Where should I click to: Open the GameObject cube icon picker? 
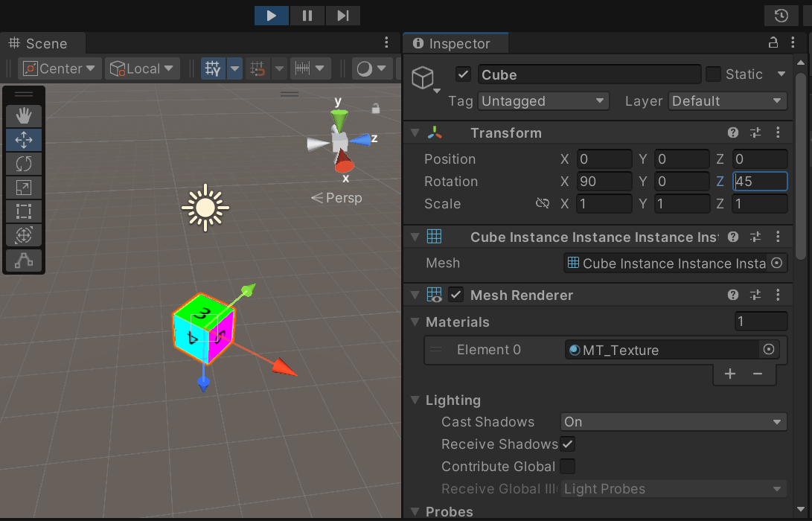(426, 79)
